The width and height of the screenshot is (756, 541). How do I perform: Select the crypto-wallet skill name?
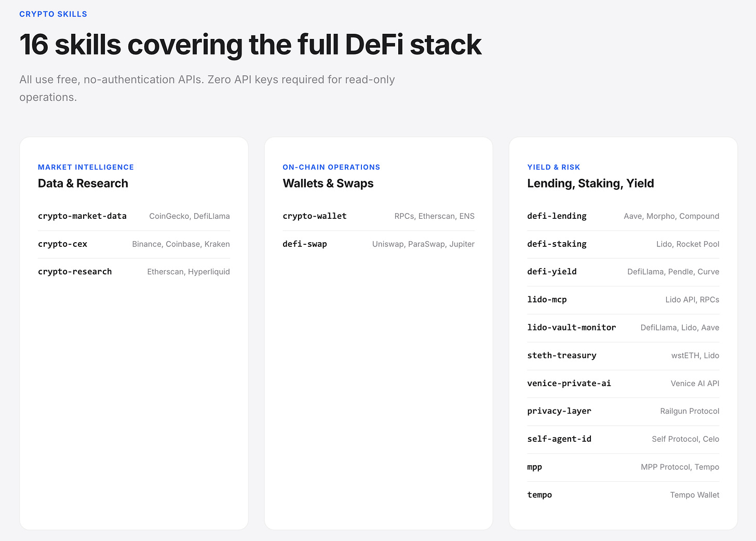pos(315,216)
